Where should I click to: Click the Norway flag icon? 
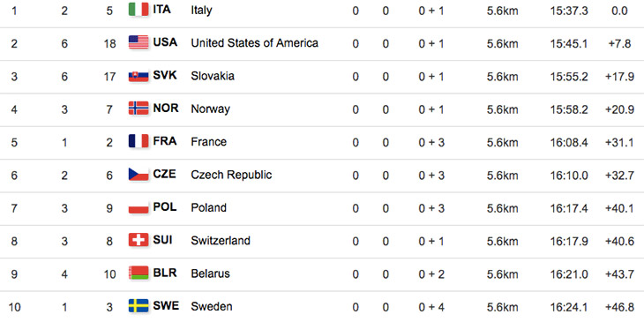pyautogui.click(x=139, y=108)
